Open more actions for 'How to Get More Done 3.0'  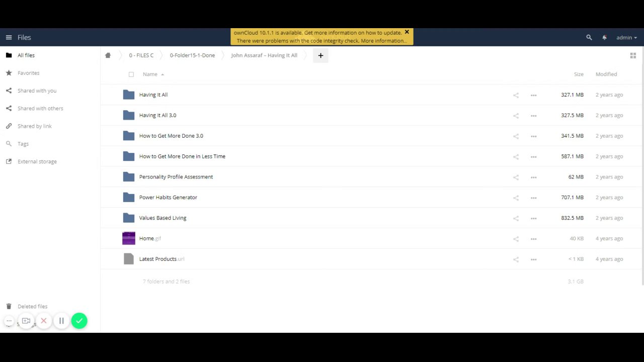(533, 136)
